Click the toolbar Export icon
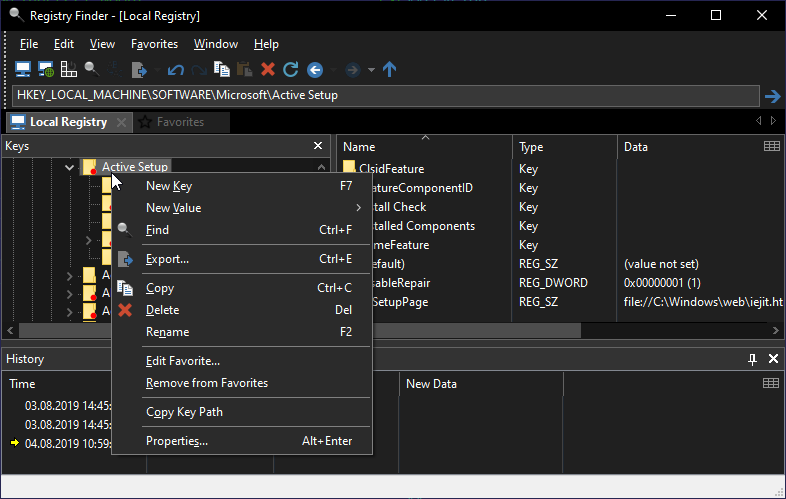This screenshot has height=499, width=786. click(x=139, y=70)
